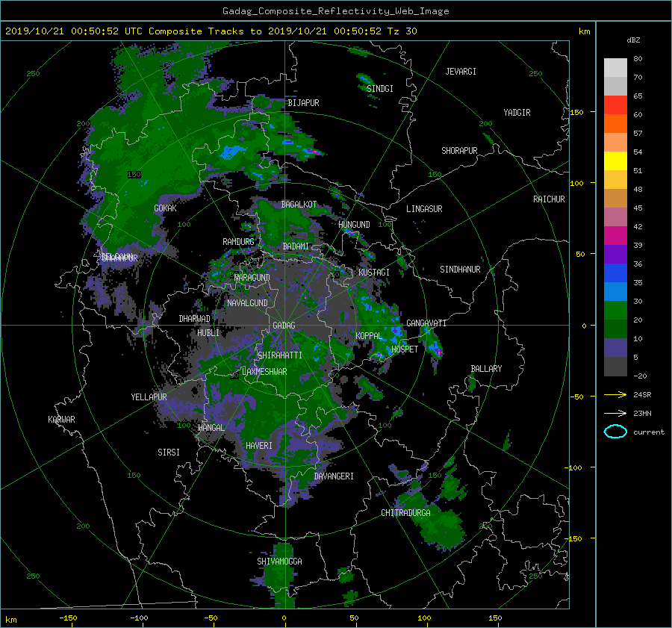Click the SINDGI city label
Viewport: 672px width, 628px height.
pos(380,89)
